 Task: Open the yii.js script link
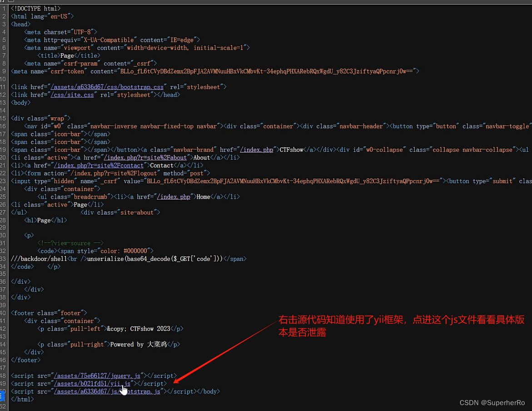[92, 383]
